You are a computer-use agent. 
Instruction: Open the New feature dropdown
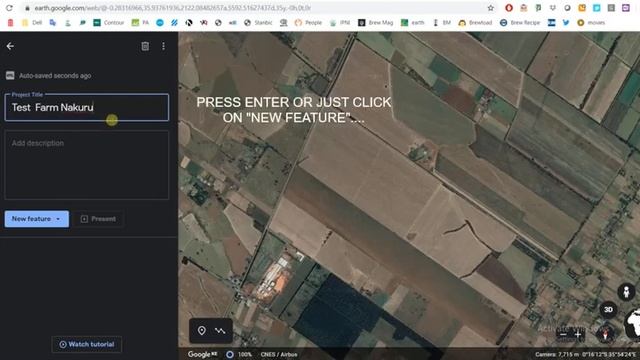pyautogui.click(x=37, y=219)
